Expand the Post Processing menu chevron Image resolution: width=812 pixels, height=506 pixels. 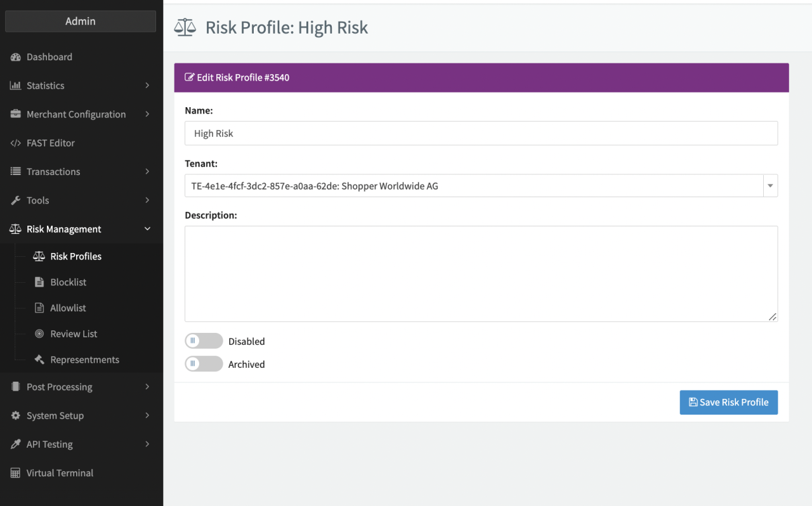coord(147,387)
